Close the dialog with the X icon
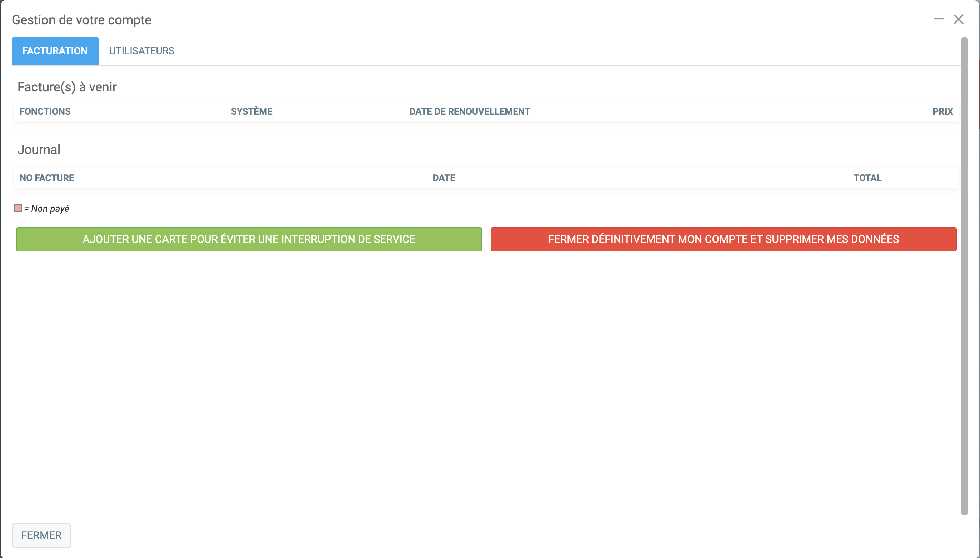The width and height of the screenshot is (980, 558). 958,19
